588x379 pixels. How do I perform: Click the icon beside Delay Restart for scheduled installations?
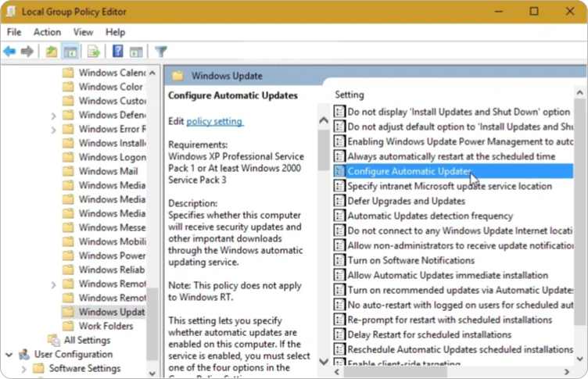339,334
